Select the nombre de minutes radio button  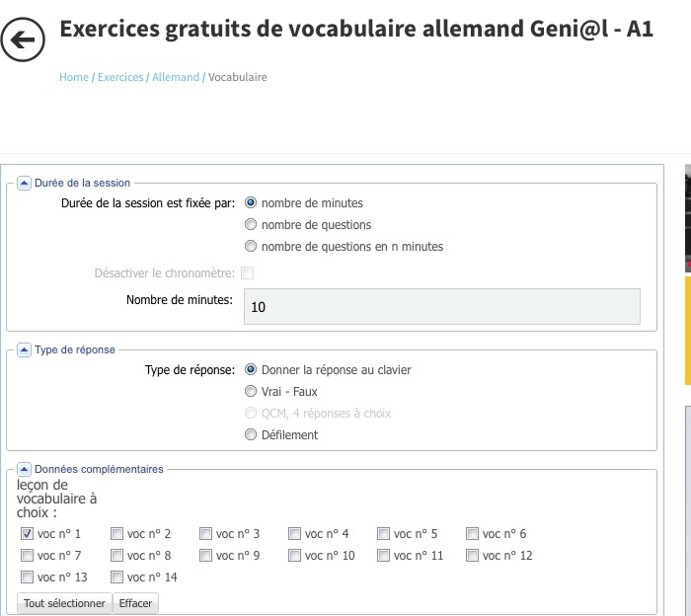pos(251,203)
